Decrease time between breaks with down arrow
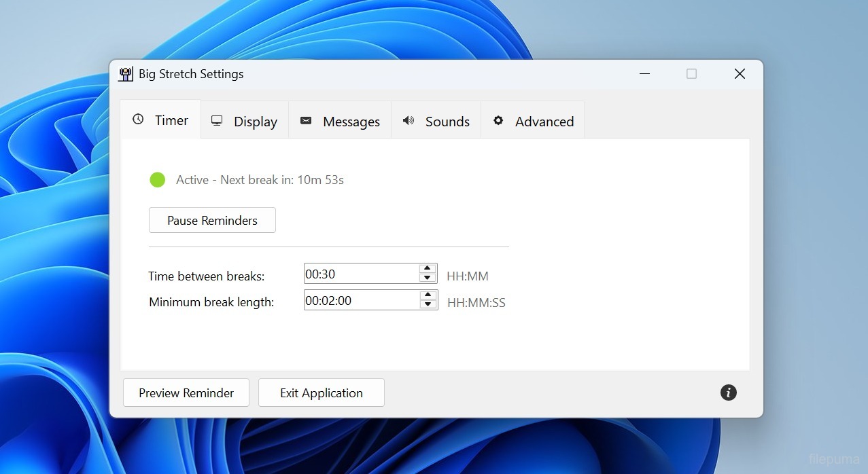The width and height of the screenshot is (868, 474). coord(428,278)
